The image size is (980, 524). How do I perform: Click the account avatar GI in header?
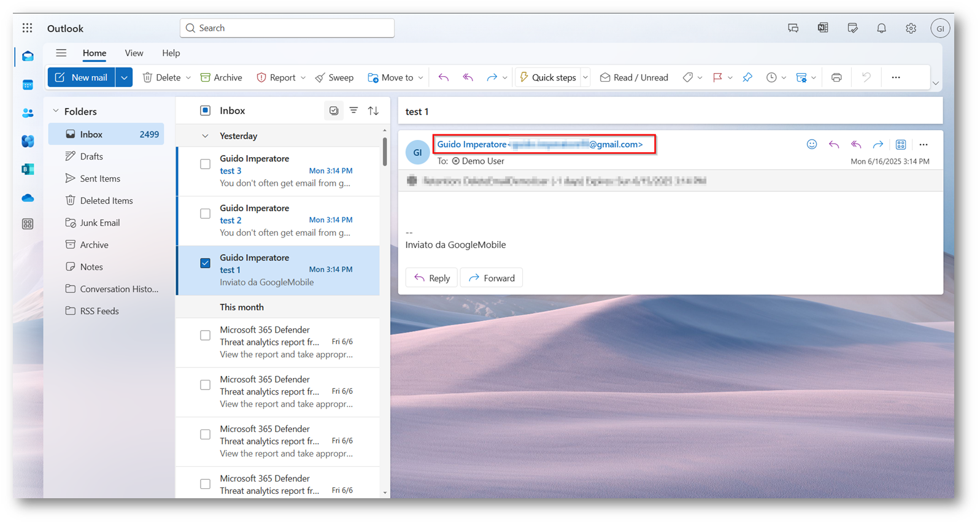[x=940, y=28]
